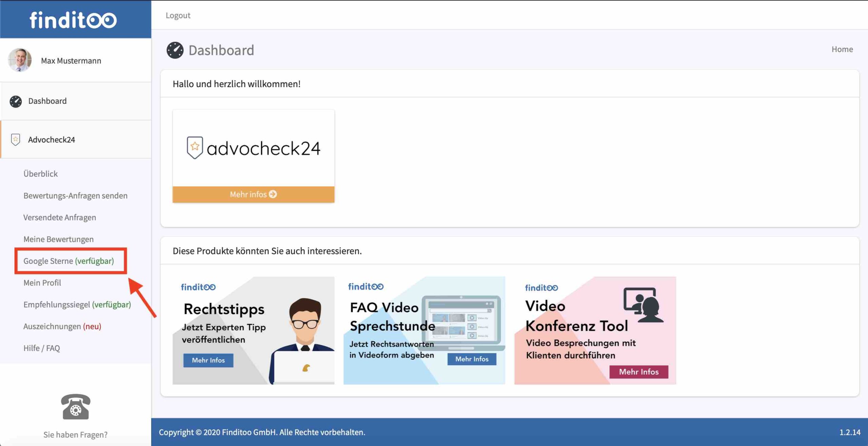Viewport: 868px width, 446px height.
Task: Collapse the Advocheck24 sidebar section
Action: pos(52,139)
